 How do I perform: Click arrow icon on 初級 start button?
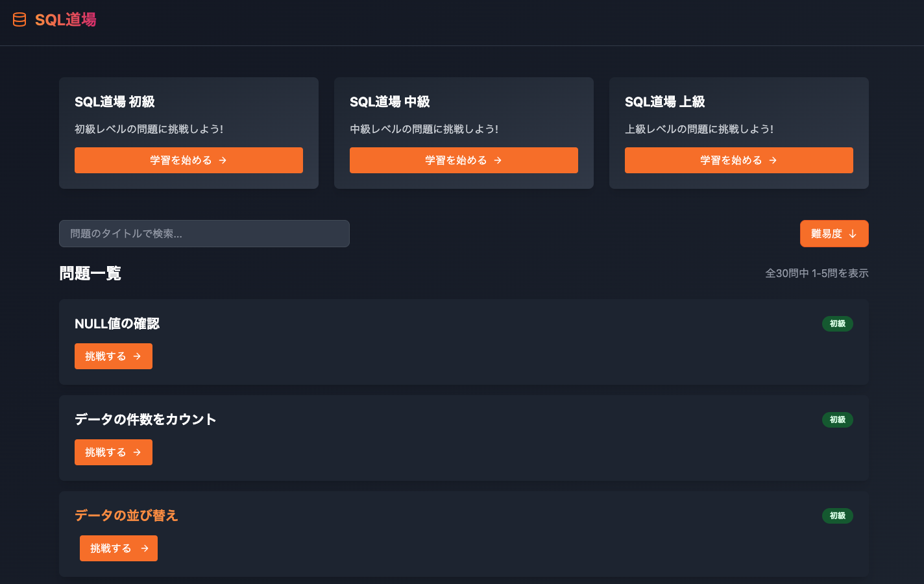223,160
